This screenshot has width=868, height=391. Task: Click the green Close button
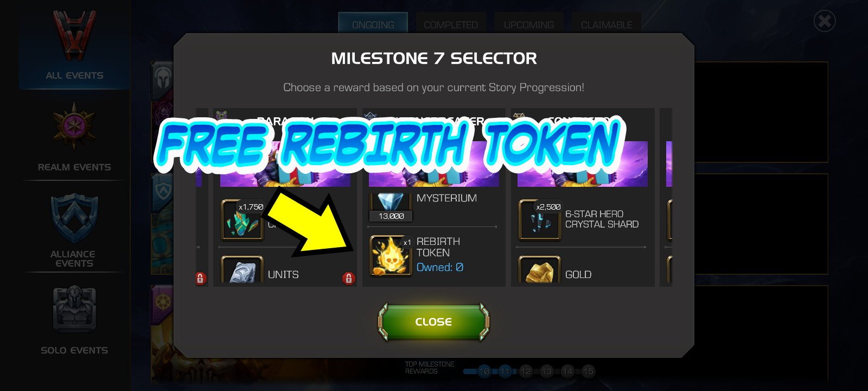[433, 322]
